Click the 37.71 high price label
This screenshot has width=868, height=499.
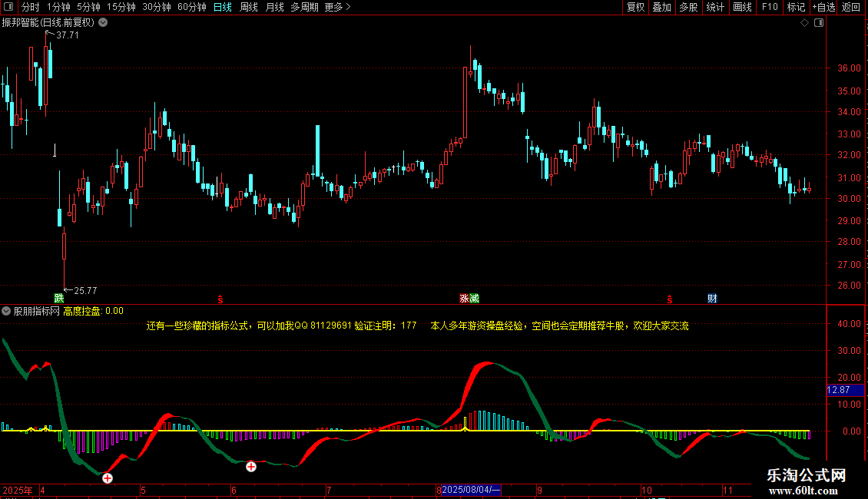(x=68, y=35)
